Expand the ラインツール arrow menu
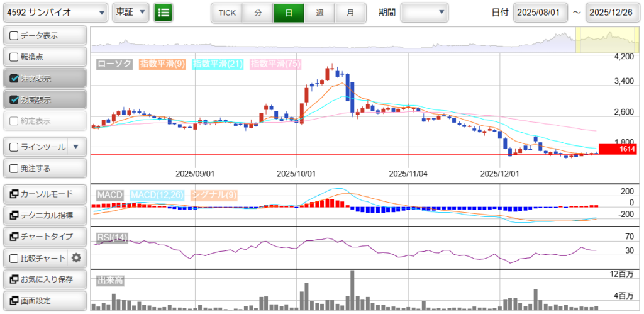 [x=76, y=147]
